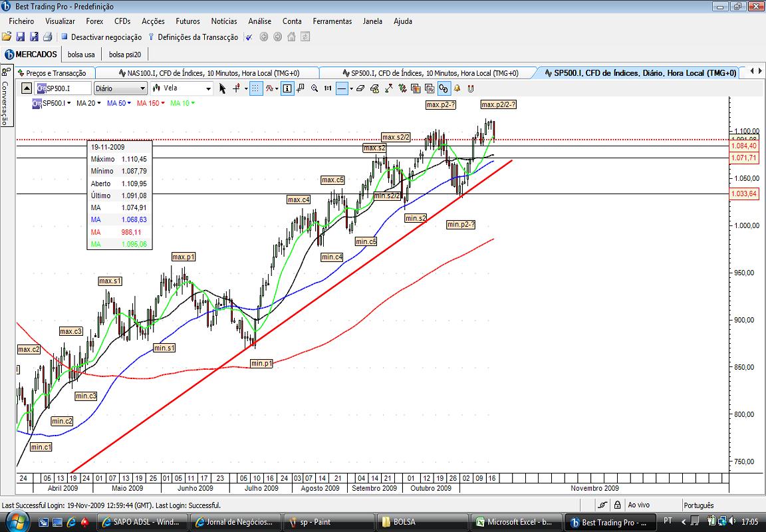This screenshot has height=532, width=766.
Task: Click the 1.084,40 price level marker
Action: (743, 146)
